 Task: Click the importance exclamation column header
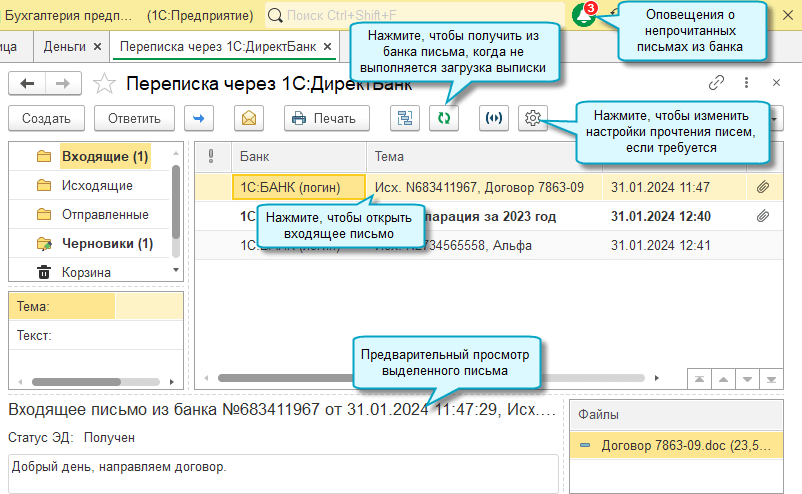point(211,156)
